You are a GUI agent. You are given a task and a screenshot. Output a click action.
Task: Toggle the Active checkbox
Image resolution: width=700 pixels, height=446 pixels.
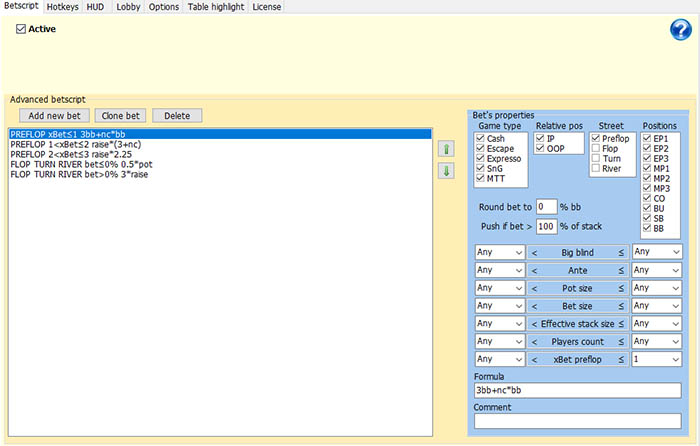tap(21, 29)
